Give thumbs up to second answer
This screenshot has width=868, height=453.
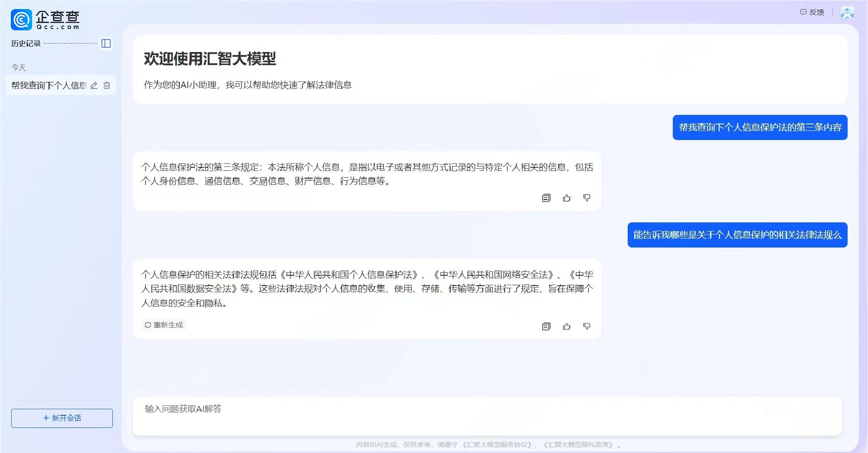[567, 326]
